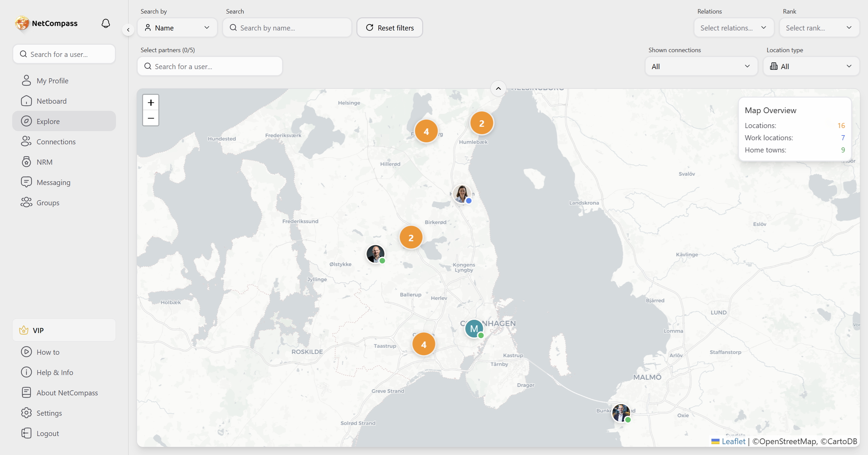
Task: Open the notifications bell
Action: tap(105, 23)
